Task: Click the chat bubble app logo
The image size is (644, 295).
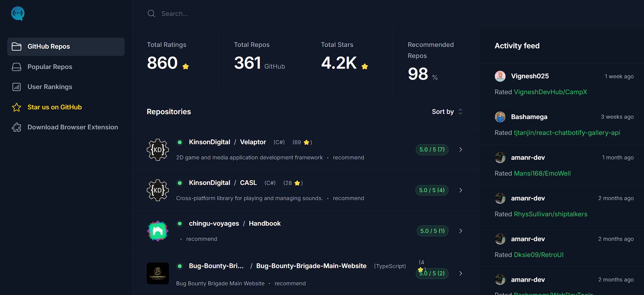Action: (18, 13)
